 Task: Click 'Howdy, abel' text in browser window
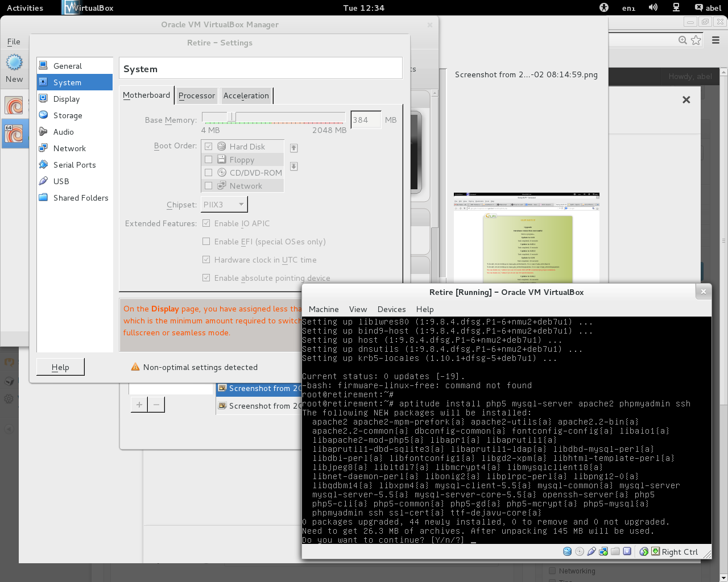point(690,76)
